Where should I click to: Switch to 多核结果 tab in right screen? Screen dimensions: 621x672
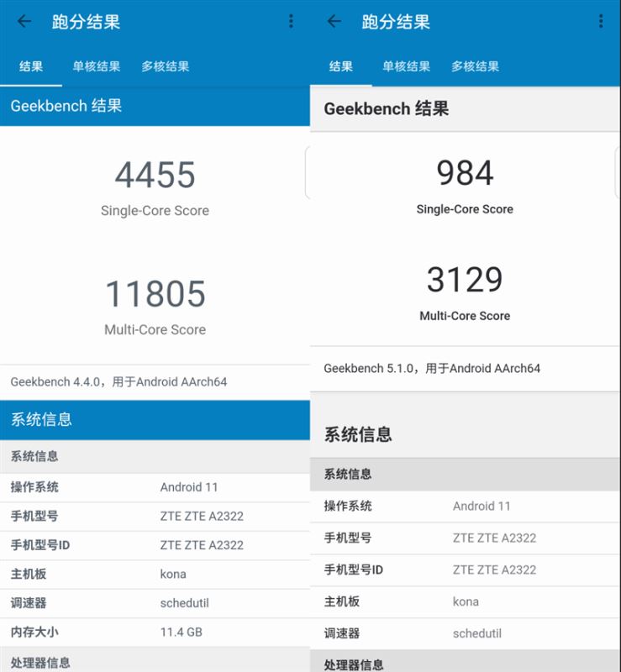click(x=475, y=66)
